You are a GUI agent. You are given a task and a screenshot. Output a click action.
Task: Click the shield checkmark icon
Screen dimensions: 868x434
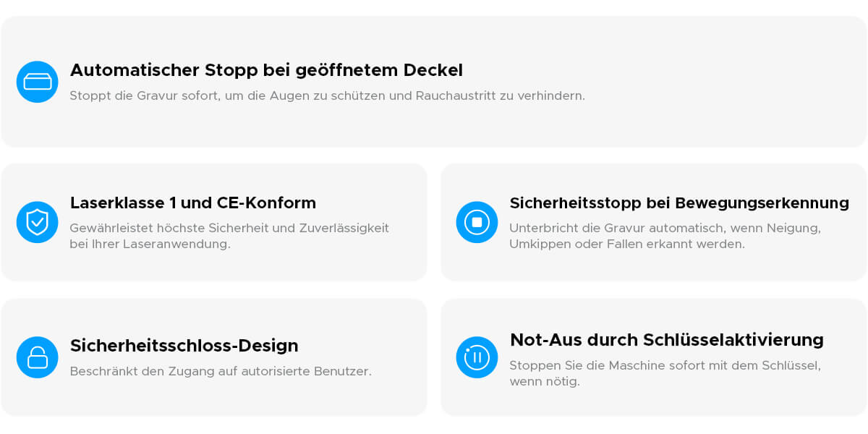[x=38, y=222]
